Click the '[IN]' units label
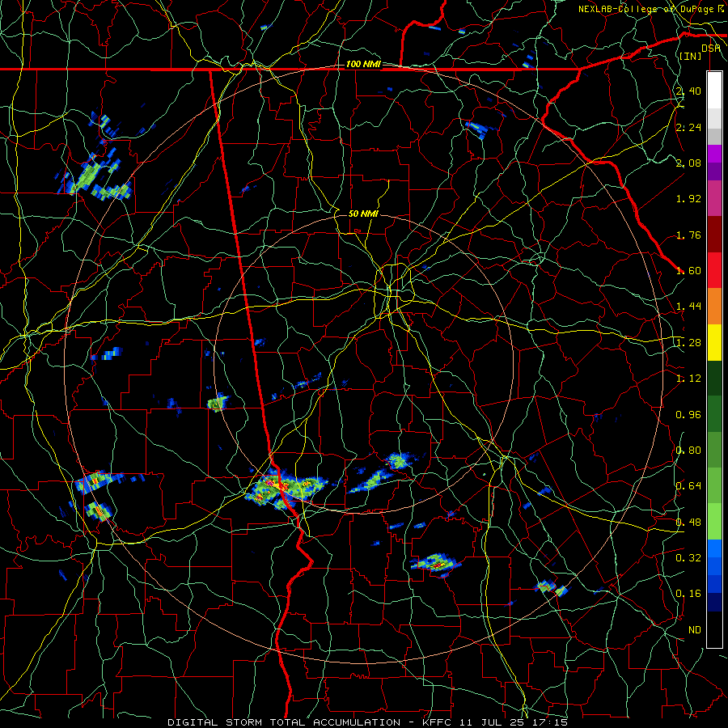 click(691, 56)
